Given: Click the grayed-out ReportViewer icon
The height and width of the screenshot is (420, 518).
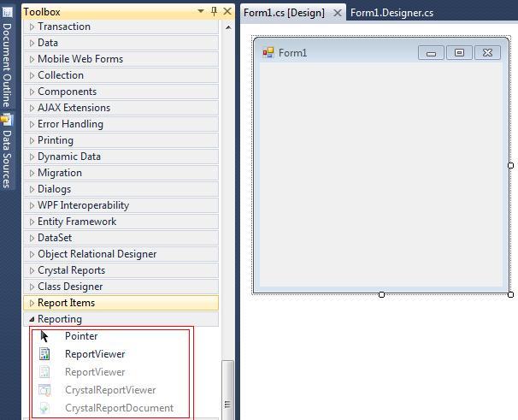Looking at the screenshot, I should (44, 372).
